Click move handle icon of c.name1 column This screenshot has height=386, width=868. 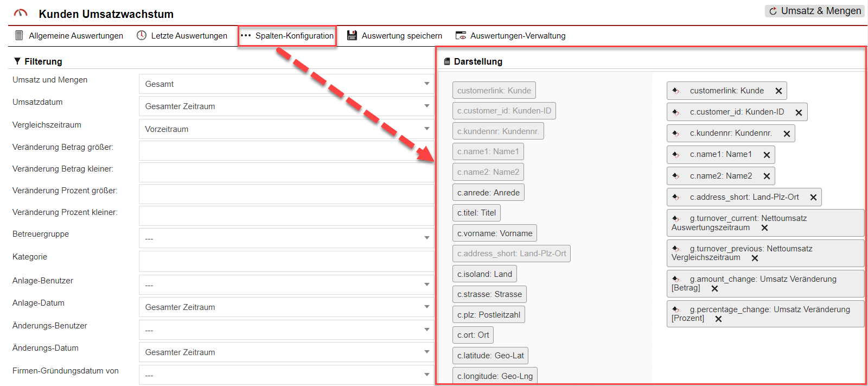676,155
